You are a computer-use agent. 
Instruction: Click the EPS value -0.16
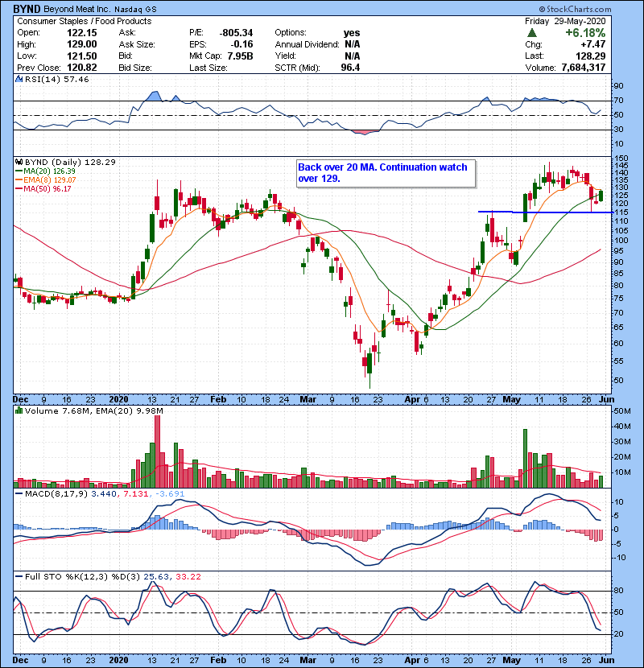pyautogui.click(x=242, y=44)
